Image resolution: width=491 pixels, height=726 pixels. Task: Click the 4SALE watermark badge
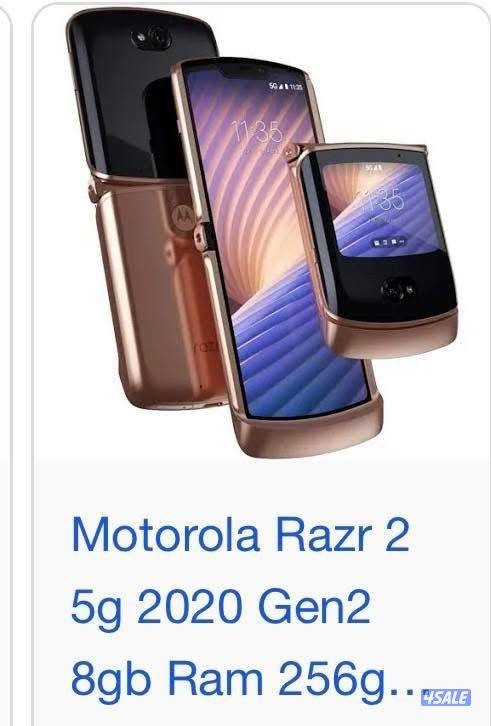pos(446,697)
